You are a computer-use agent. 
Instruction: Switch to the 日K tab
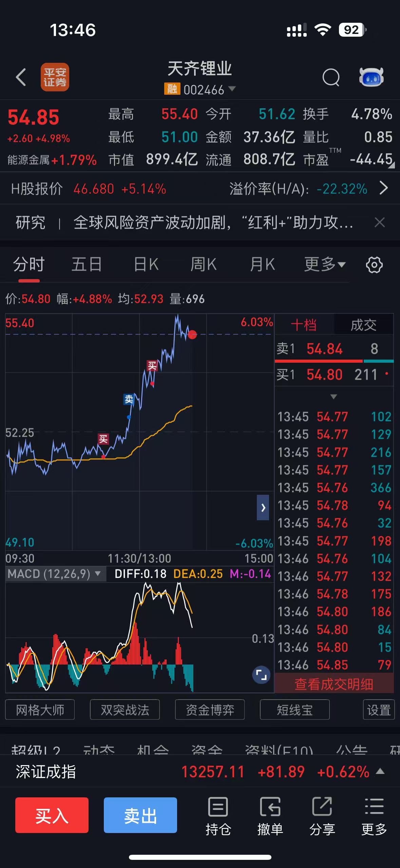(146, 265)
